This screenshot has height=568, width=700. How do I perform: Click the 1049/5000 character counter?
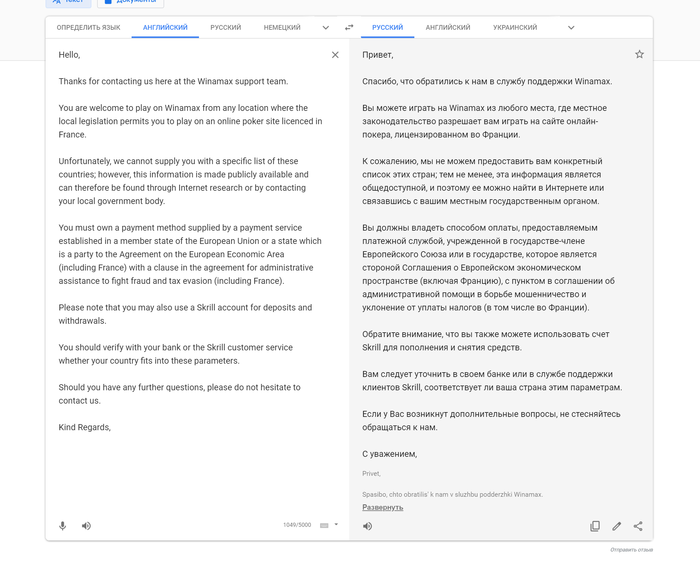(297, 525)
